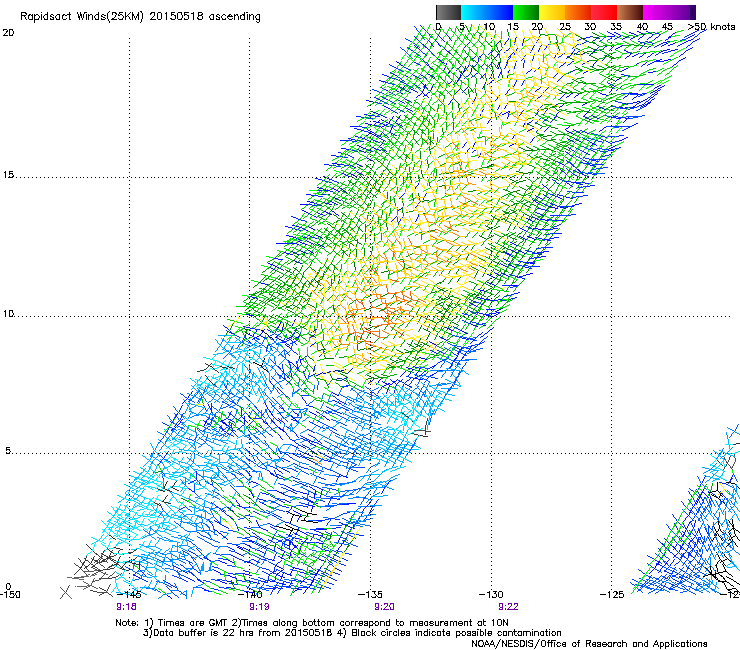The image size is (740, 650).
Task: Click the longitude label -130
Action: 491,594
